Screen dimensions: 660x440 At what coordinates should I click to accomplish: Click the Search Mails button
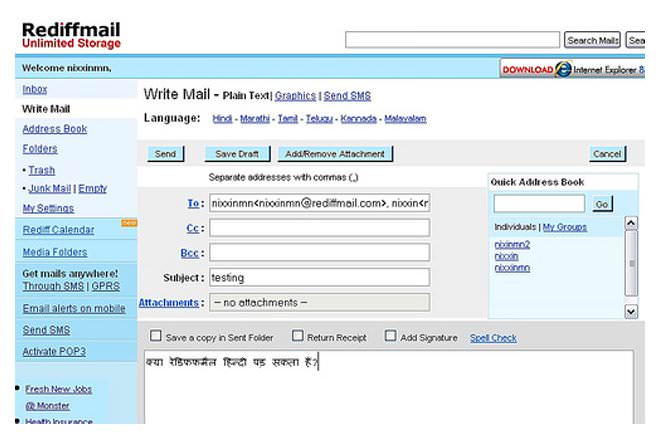[593, 40]
